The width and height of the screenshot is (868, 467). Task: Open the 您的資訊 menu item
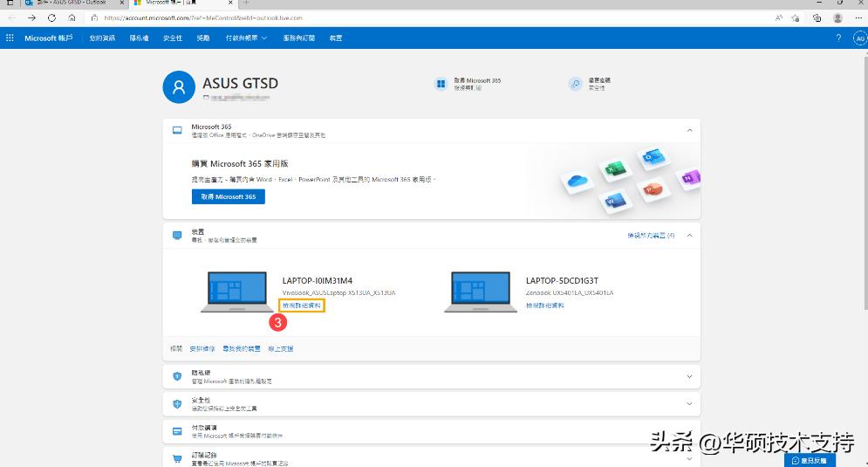point(102,38)
